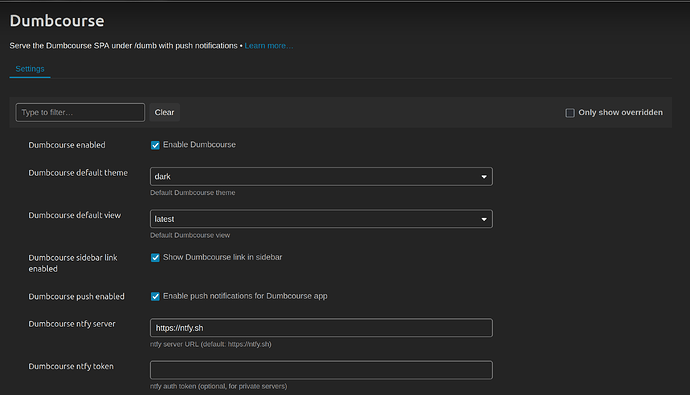The width and height of the screenshot is (690, 395).
Task: Open the default theme dropdown showing dark
Action: coord(321,176)
